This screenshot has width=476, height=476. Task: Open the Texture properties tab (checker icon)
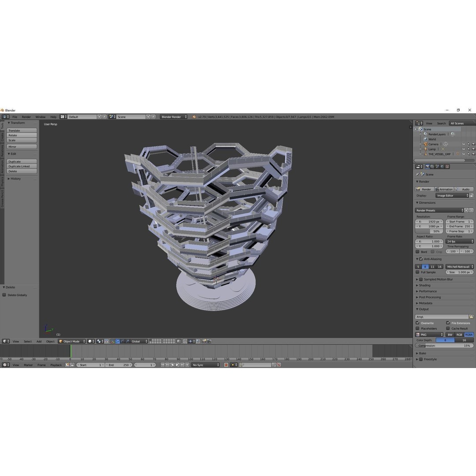tap(447, 166)
